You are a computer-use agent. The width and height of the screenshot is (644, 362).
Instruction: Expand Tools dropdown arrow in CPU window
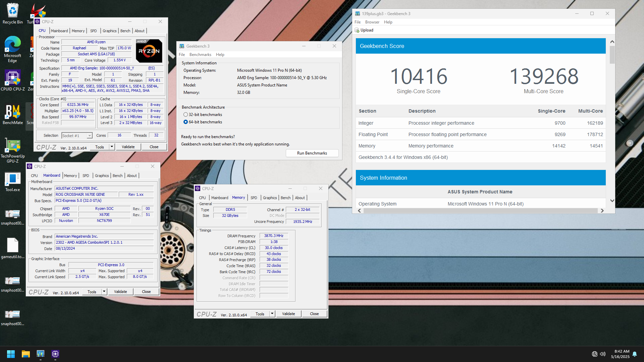click(112, 147)
